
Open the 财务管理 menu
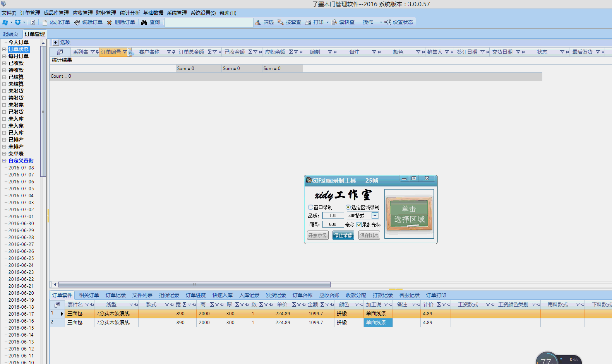(x=106, y=13)
